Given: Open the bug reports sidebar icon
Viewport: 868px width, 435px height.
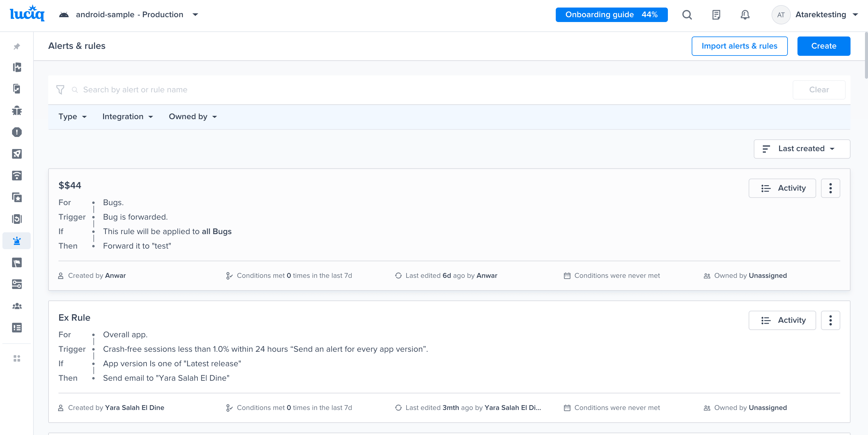Looking at the screenshot, I should click(17, 111).
